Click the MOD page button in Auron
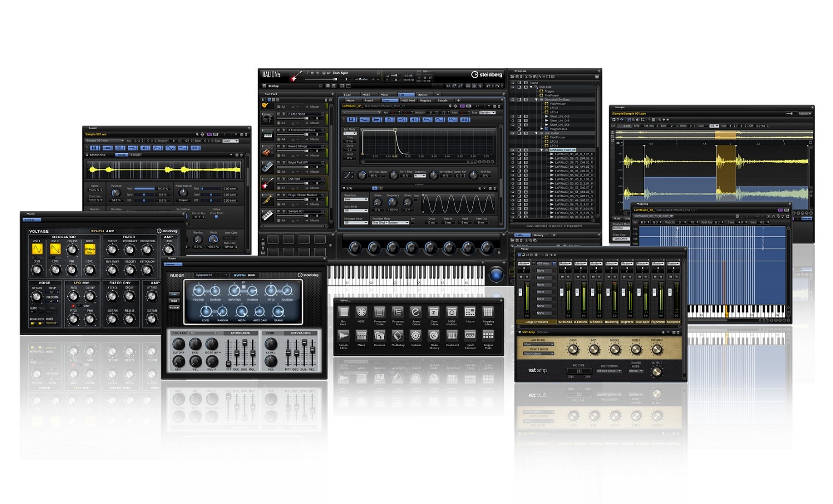The width and height of the screenshot is (833, 504). [174, 301]
